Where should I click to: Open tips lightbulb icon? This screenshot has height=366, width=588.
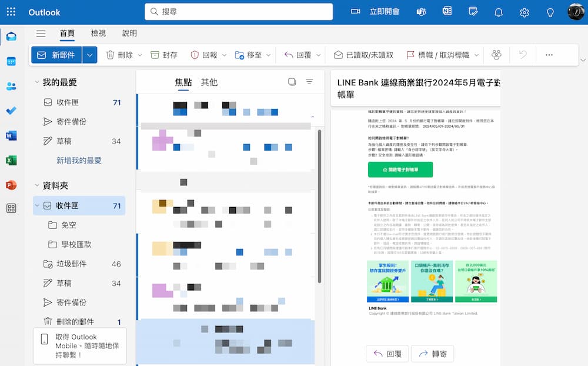coord(550,12)
